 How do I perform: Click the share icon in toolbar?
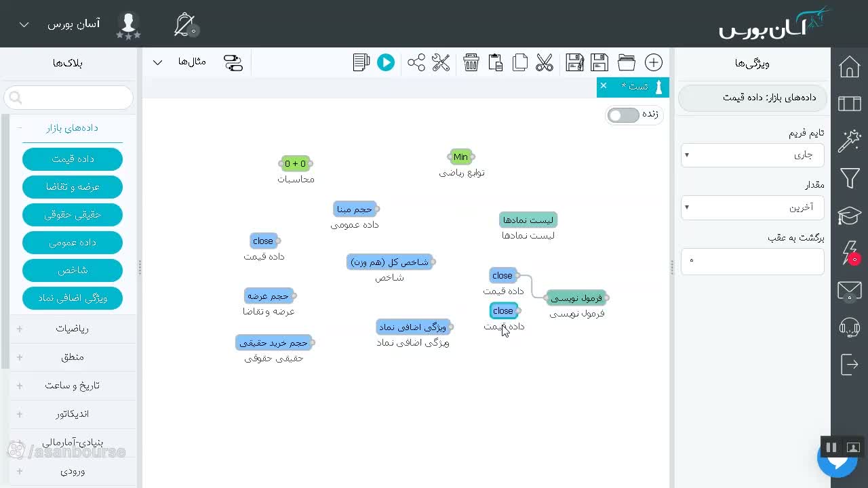click(x=416, y=62)
